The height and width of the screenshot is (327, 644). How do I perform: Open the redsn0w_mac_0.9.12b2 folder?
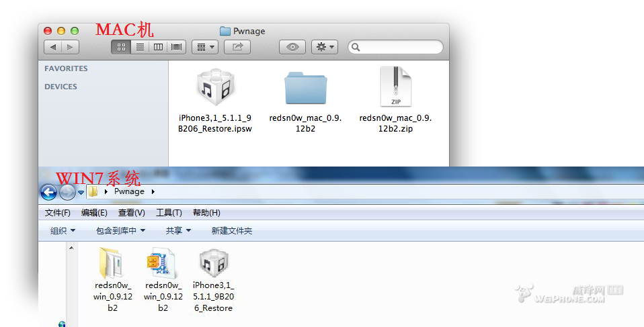point(306,89)
